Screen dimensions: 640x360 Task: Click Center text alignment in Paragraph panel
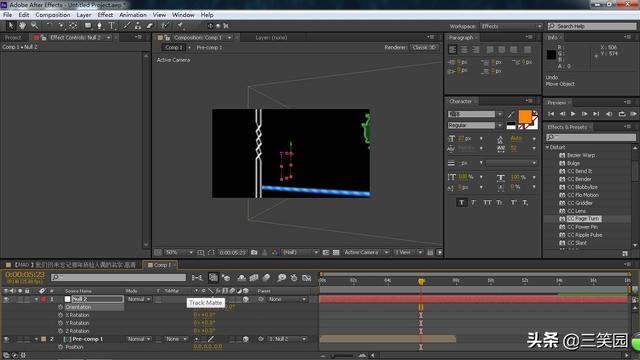464,50
